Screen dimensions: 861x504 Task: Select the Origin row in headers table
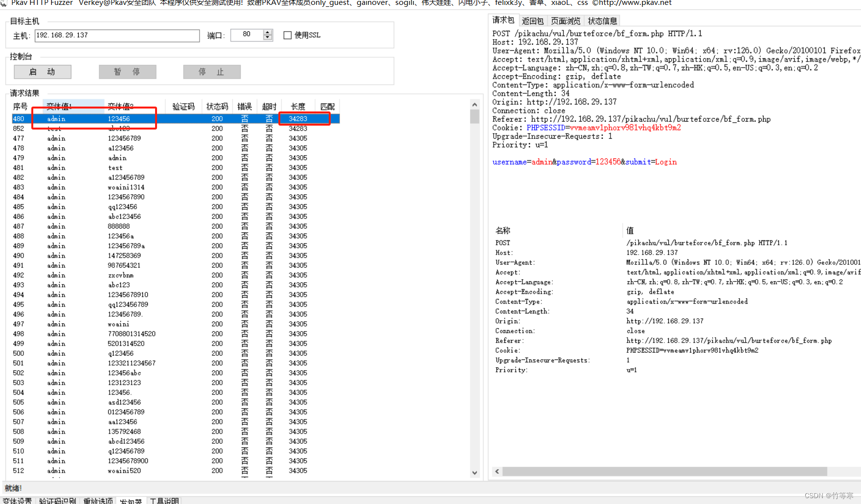678,321
